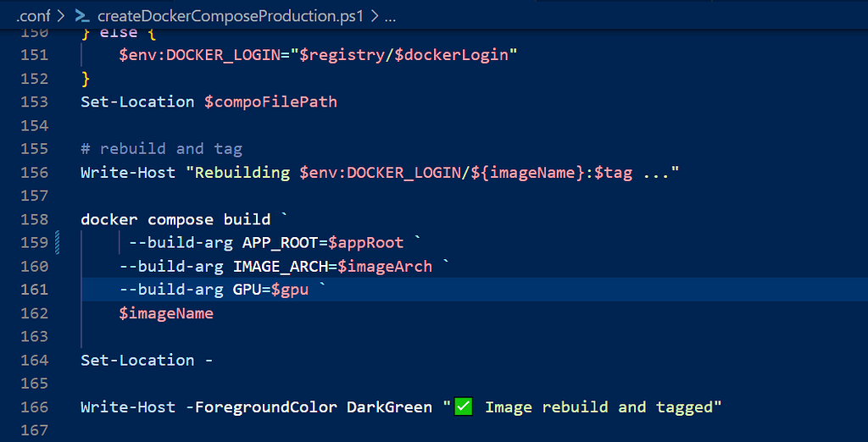Click the word docker on line 158

coord(109,219)
